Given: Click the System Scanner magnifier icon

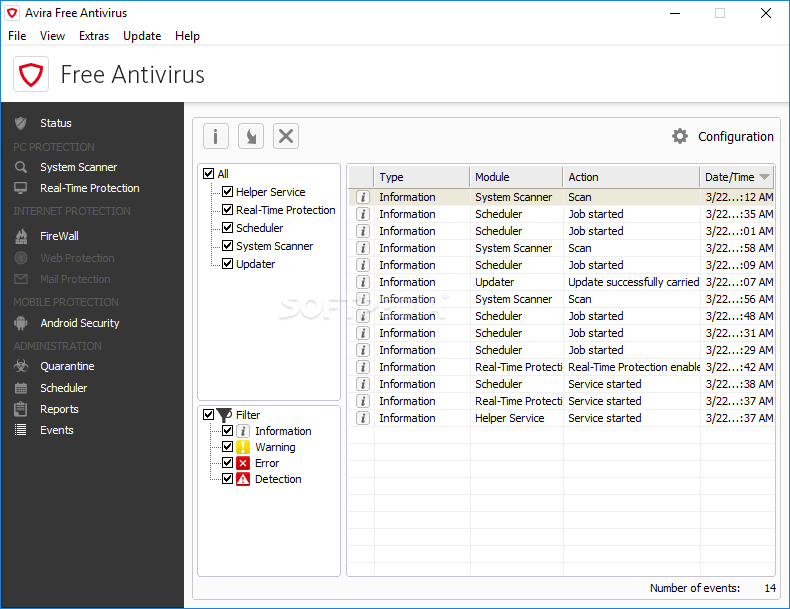Looking at the screenshot, I should point(21,167).
